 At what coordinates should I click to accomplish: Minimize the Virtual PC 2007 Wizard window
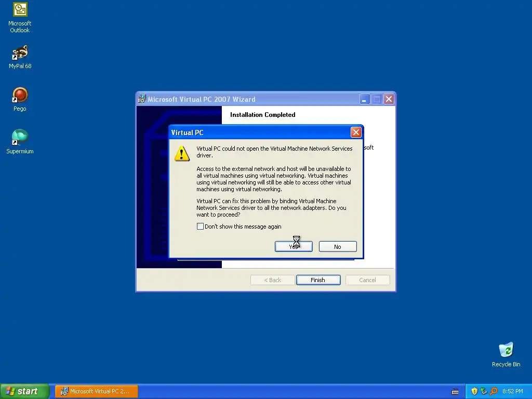click(364, 99)
